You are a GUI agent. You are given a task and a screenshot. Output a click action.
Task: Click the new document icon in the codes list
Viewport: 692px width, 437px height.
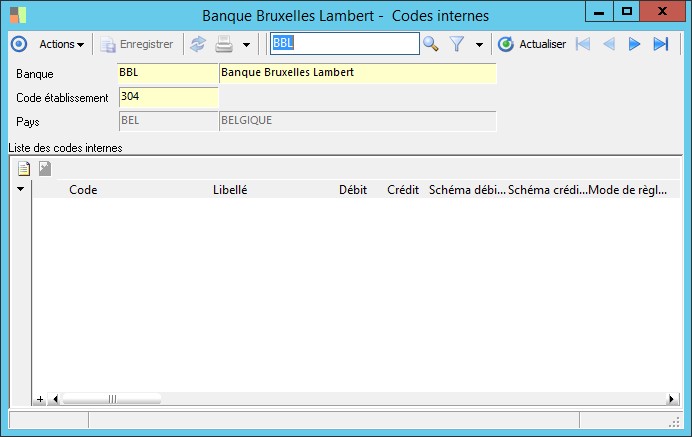24,168
